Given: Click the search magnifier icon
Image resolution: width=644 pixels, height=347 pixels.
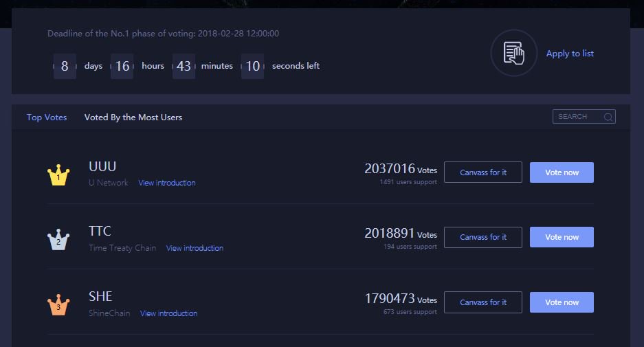Looking at the screenshot, I should 608,117.
